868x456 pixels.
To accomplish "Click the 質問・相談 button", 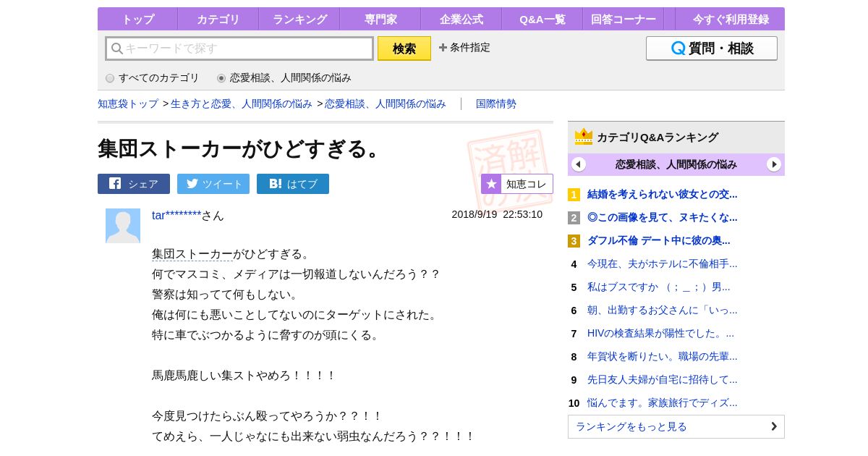I will coord(712,48).
